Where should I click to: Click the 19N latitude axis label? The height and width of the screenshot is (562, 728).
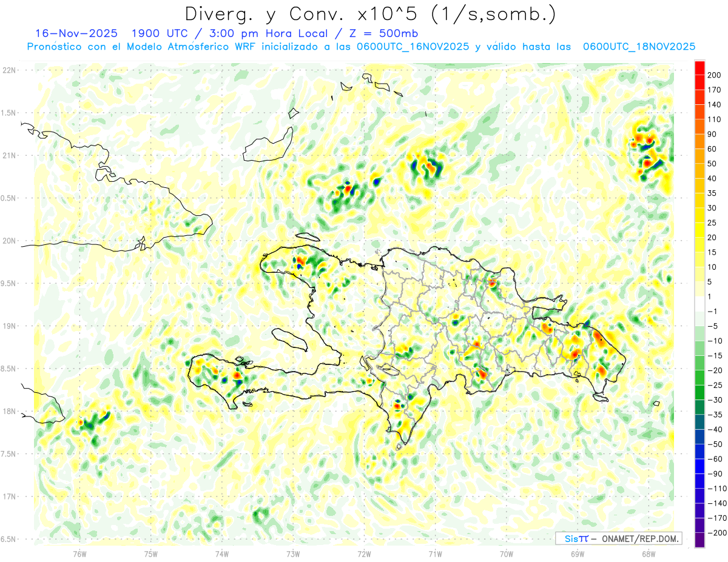click(x=9, y=326)
